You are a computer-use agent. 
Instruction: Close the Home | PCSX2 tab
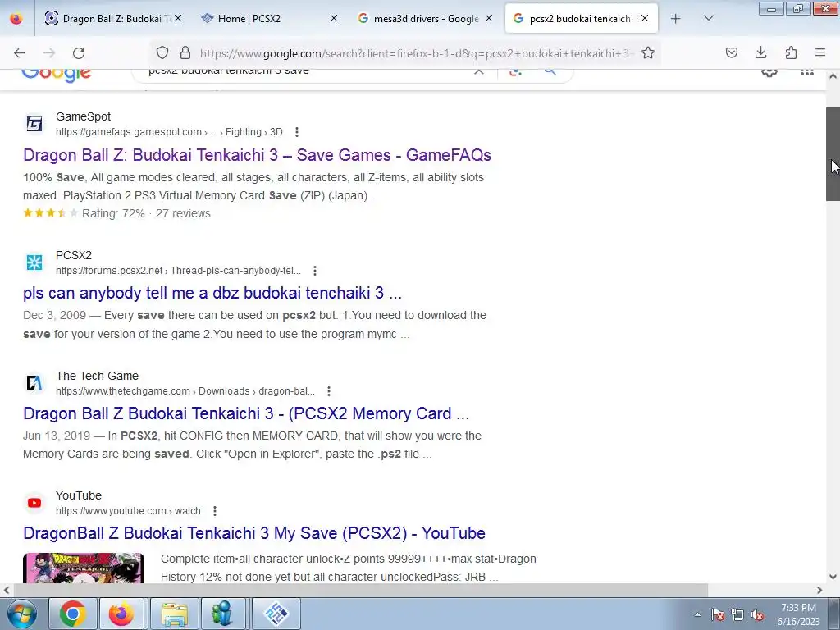click(333, 18)
